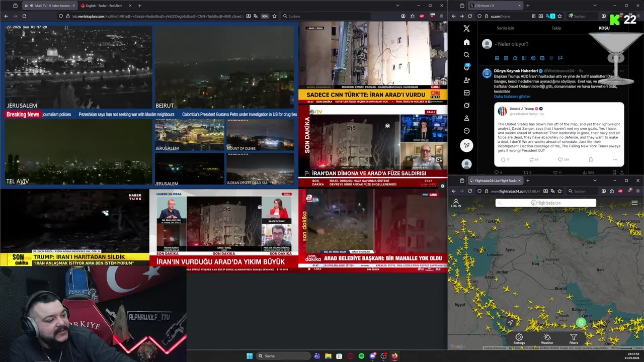Viewport: 644px width, 362px height.
Task: Click the Flightradar24 search bar
Action: click(x=546, y=203)
